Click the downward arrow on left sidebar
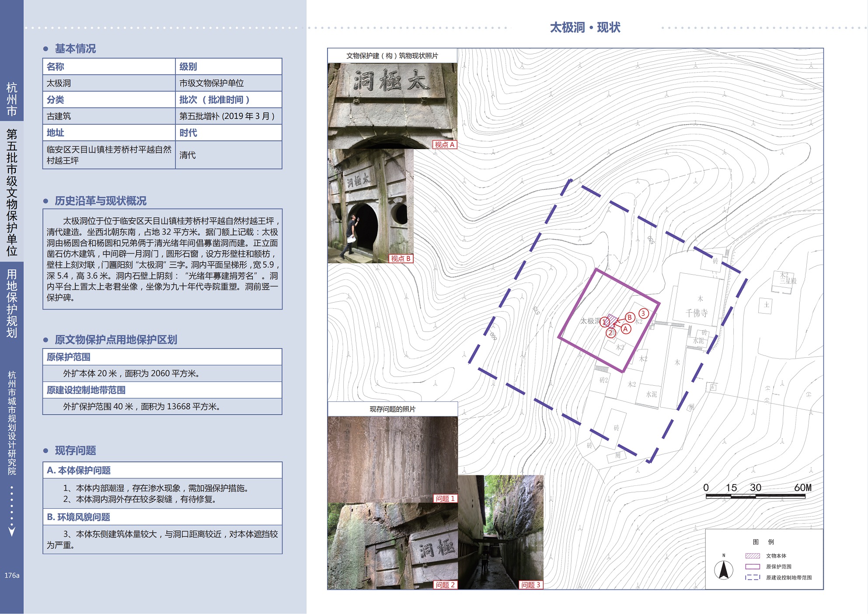868x614 pixels. (x=12, y=531)
